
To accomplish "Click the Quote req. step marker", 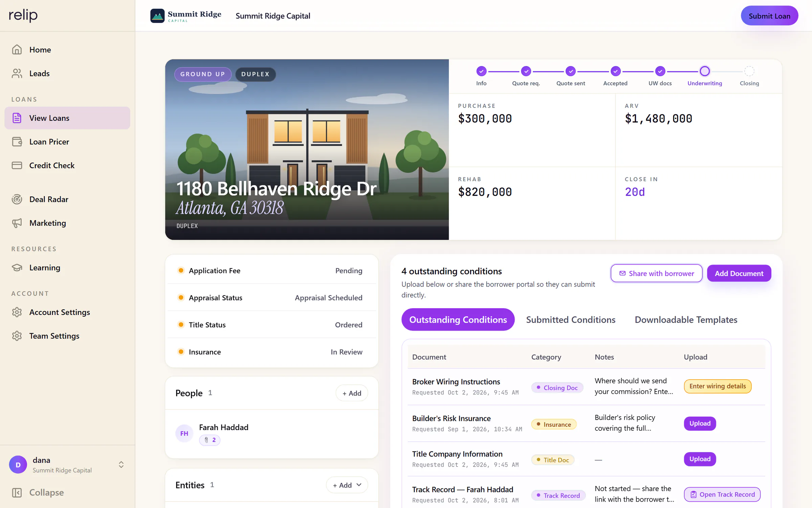I will click(x=526, y=71).
